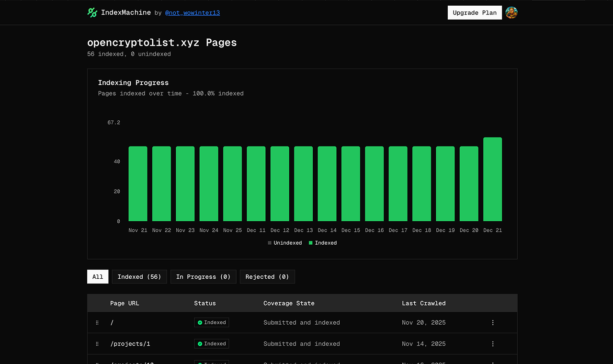The width and height of the screenshot is (613, 364).
Task: Select the In Progress (0) tab
Action: [x=203, y=276]
